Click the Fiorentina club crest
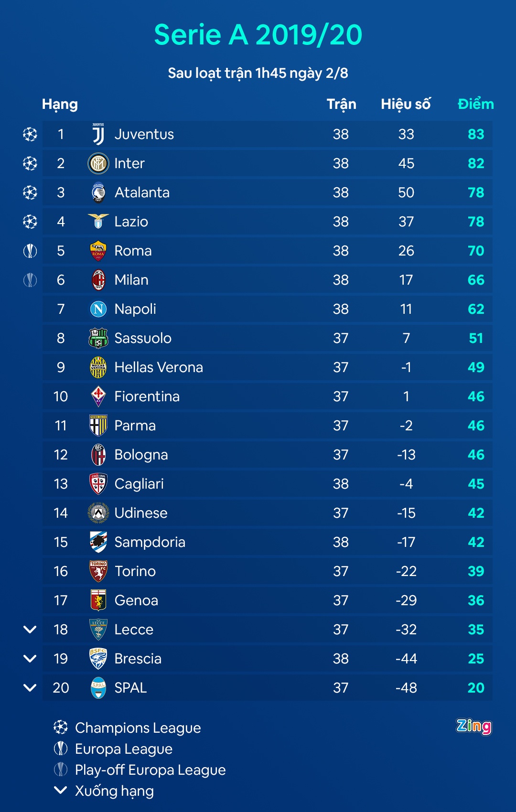The image size is (516, 812). tap(98, 396)
